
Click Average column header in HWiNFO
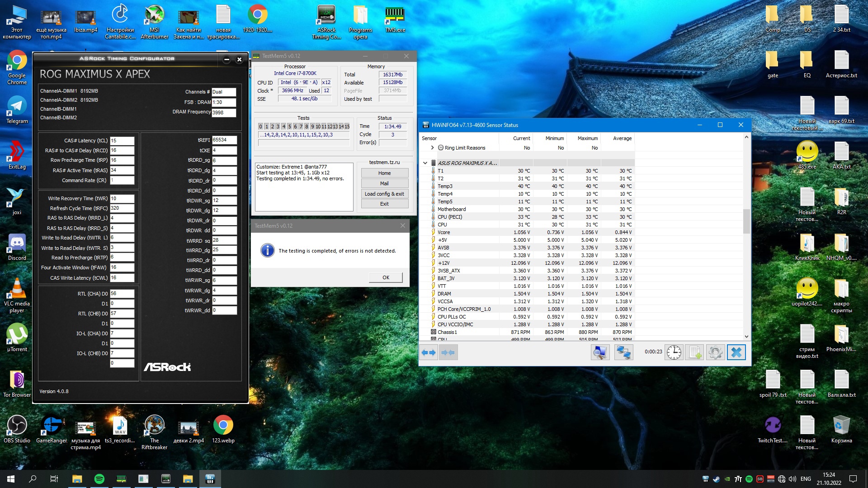(622, 138)
